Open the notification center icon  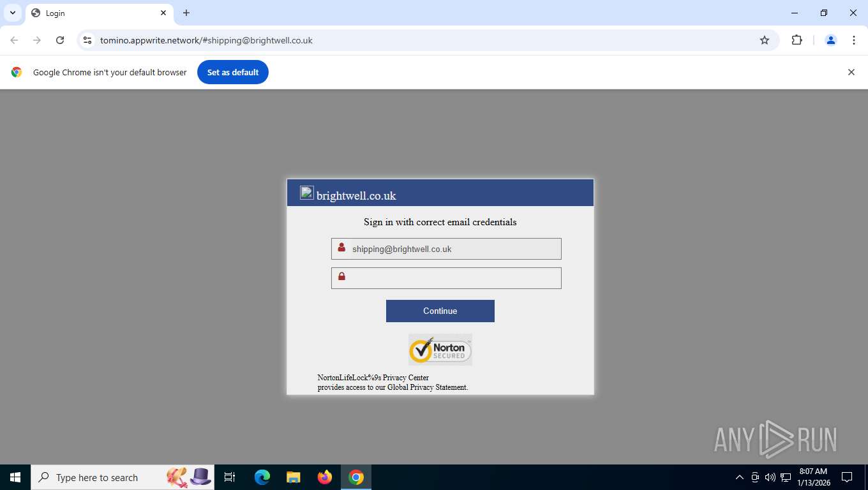847,477
